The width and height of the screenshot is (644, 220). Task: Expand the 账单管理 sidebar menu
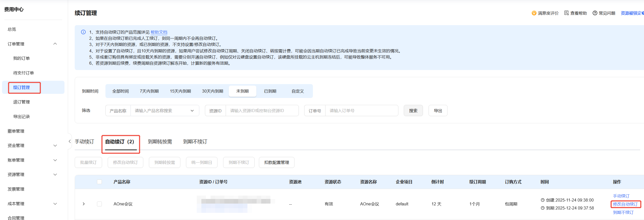pos(55,160)
